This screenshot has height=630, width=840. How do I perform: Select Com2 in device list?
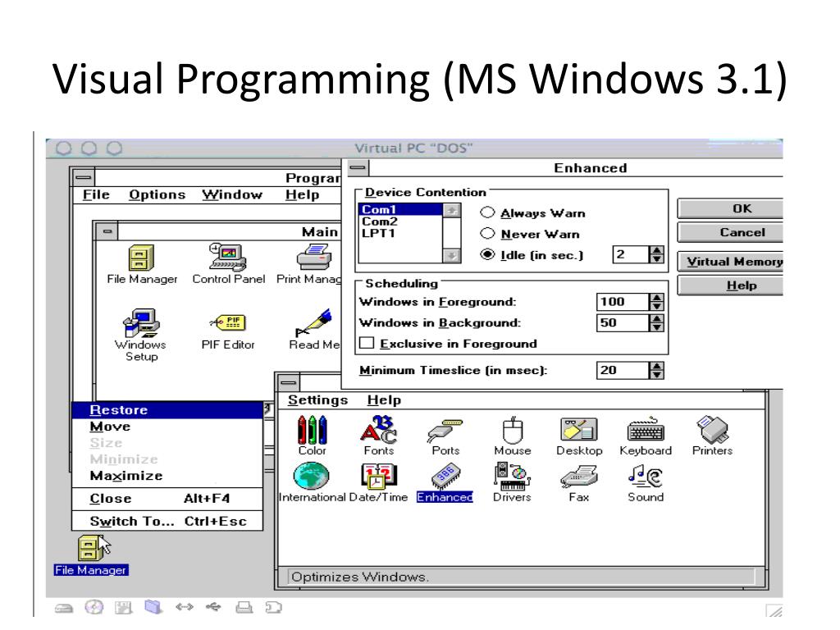tap(400, 221)
